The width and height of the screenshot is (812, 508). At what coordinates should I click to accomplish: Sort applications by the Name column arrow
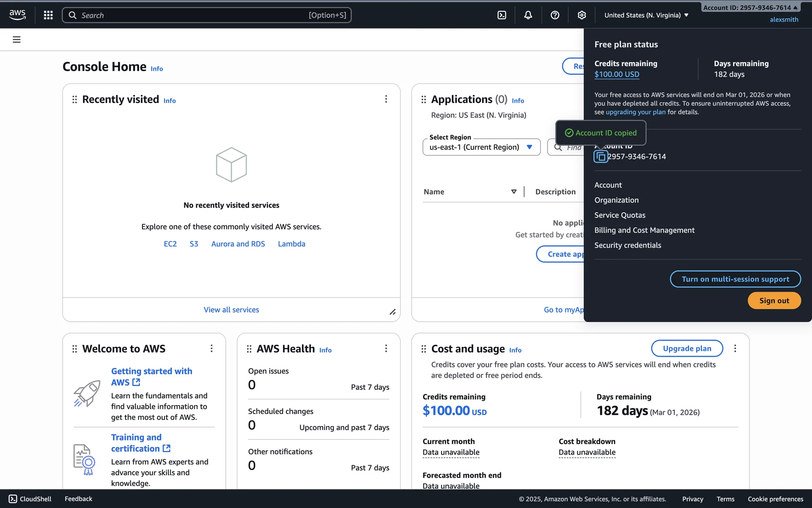tap(513, 192)
